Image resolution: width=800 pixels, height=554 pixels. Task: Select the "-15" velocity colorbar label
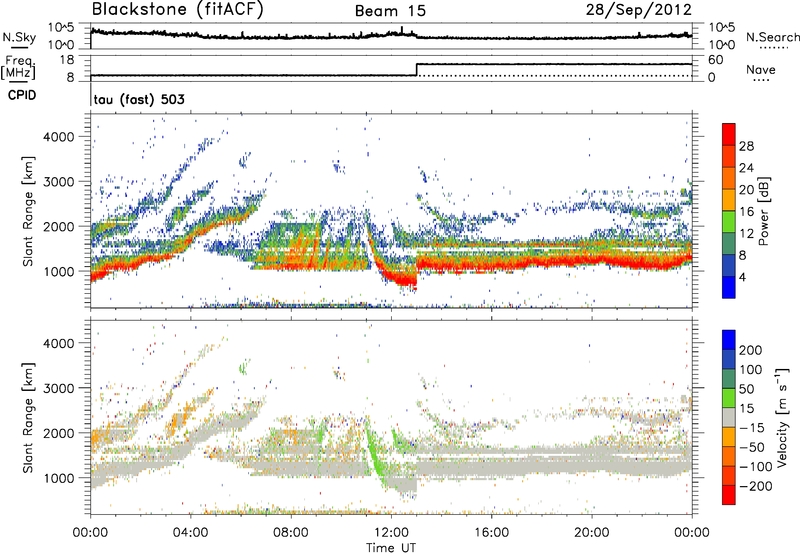click(x=752, y=428)
